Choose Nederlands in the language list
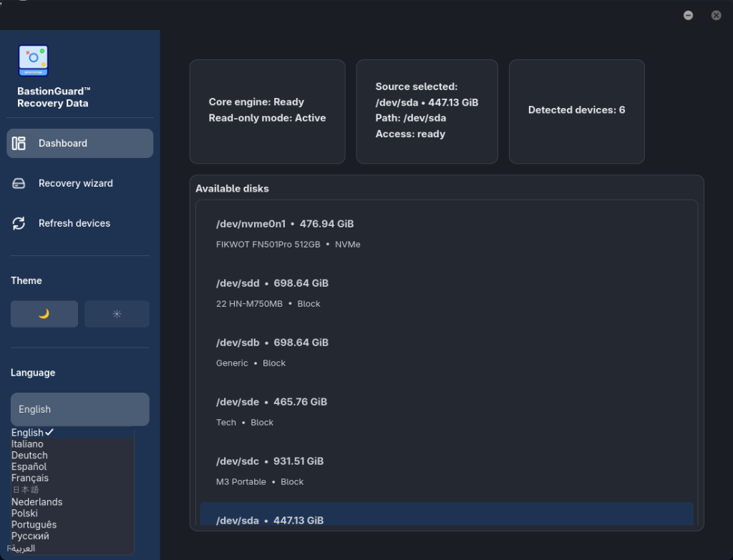 [x=72, y=501]
